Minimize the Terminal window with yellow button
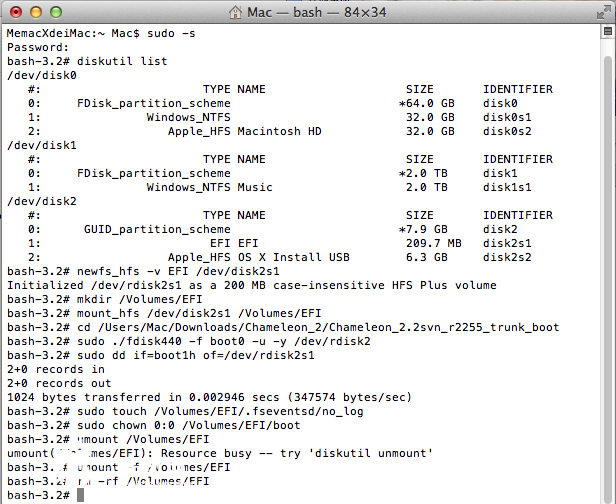This screenshot has height=504, width=616. tap(32, 13)
